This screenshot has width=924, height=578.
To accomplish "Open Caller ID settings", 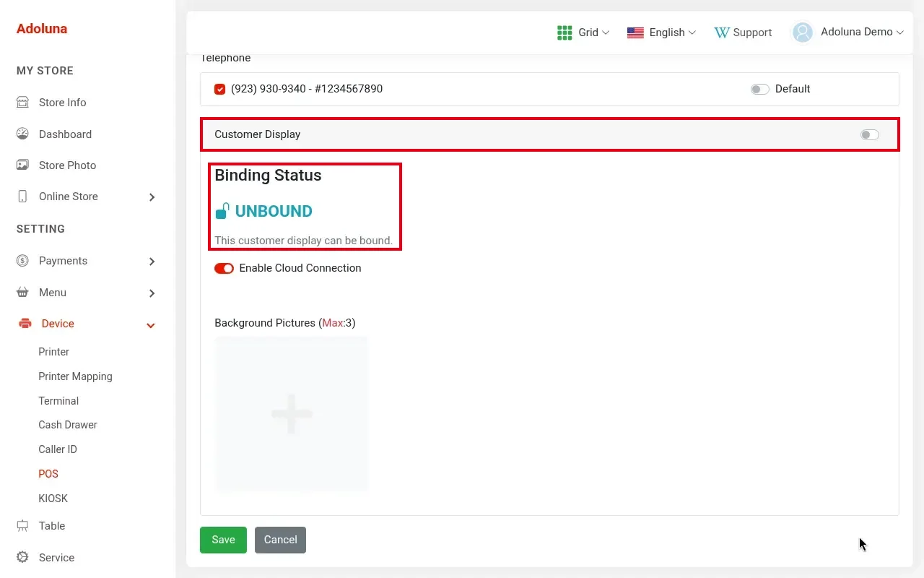I will [58, 449].
